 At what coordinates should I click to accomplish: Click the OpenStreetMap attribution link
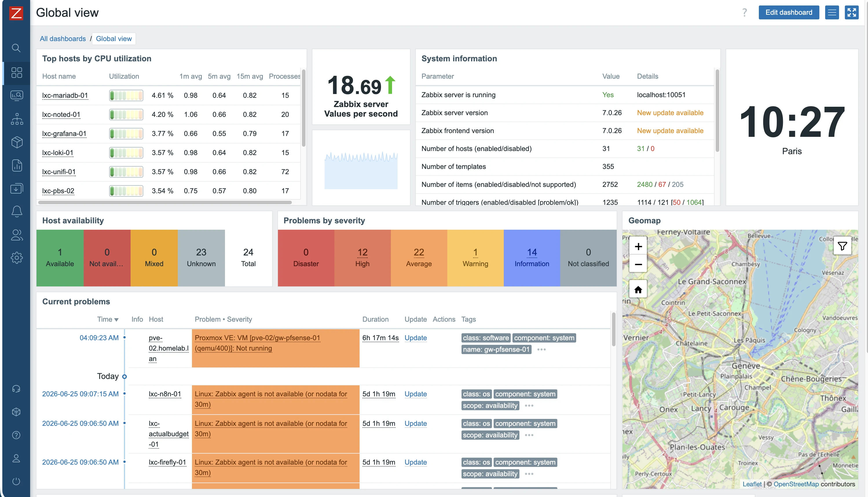(x=796, y=484)
